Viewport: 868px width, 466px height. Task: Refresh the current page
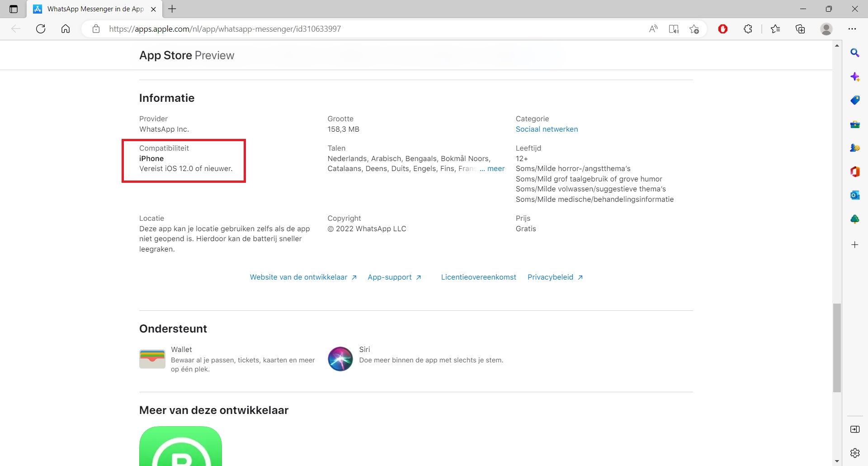(41, 29)
